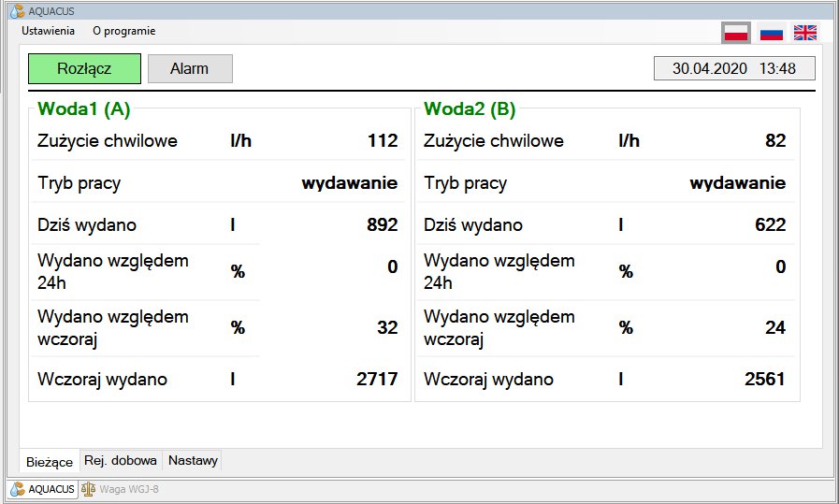Screen dimensions: 839x504
Task: Choose the British flag for English
Action: pyautogui.click(x=804, y=33)
